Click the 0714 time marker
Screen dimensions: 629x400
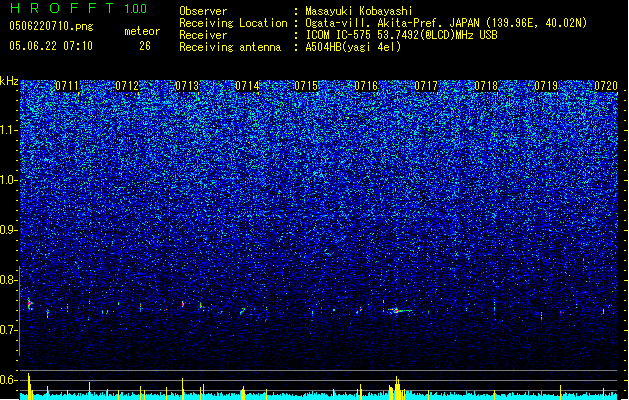pos(247,86)
